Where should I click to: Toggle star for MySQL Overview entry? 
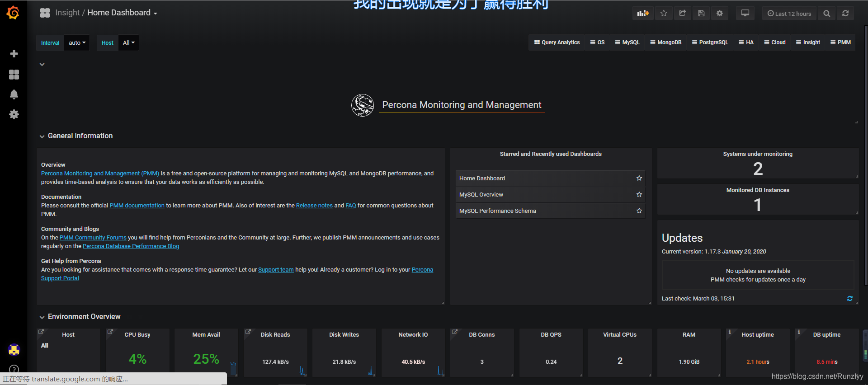point(639,195)
